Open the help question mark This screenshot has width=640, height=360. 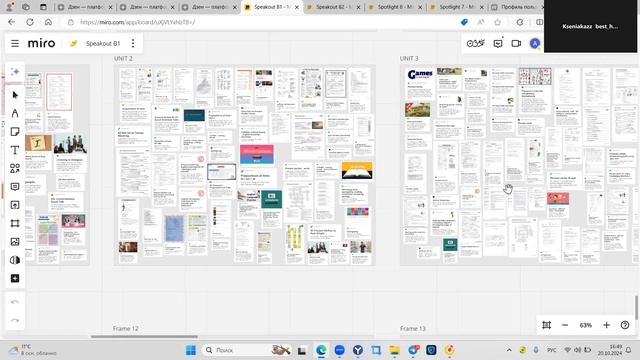tap(625, 325)
